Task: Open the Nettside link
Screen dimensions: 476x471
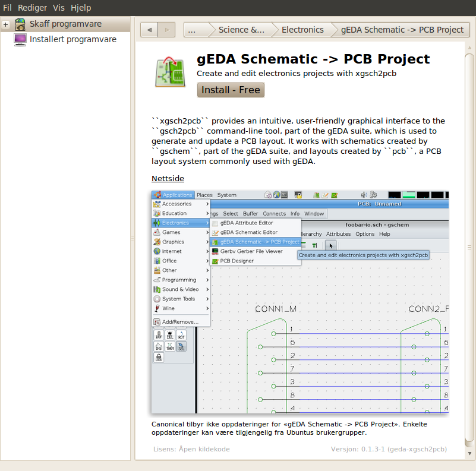Action: tap(168, 178)
